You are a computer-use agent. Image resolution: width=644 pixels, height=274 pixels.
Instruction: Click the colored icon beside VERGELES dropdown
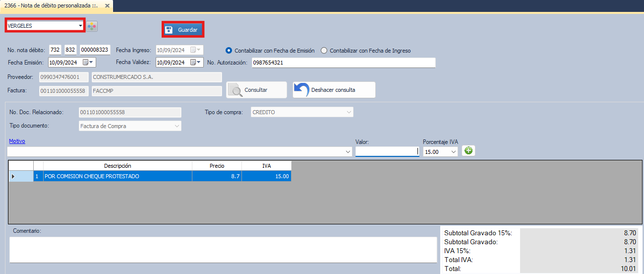tap(92, 26)
